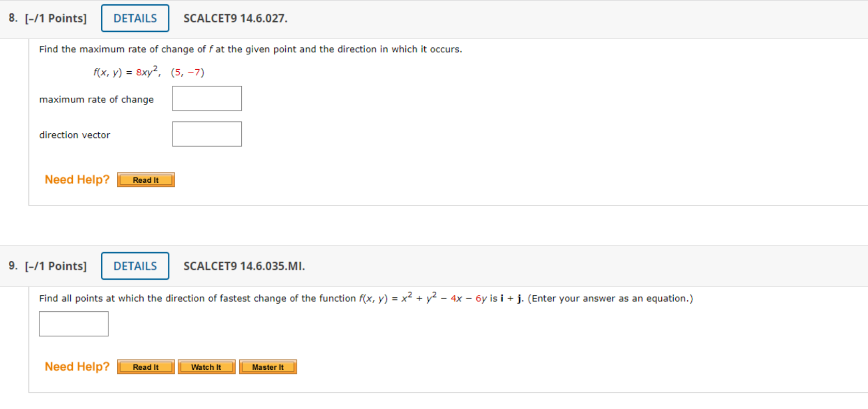The height and width of the screenshot is (409, 868).
Task: Open the Watch It tutorial for question 9
Action: point(206,367)
